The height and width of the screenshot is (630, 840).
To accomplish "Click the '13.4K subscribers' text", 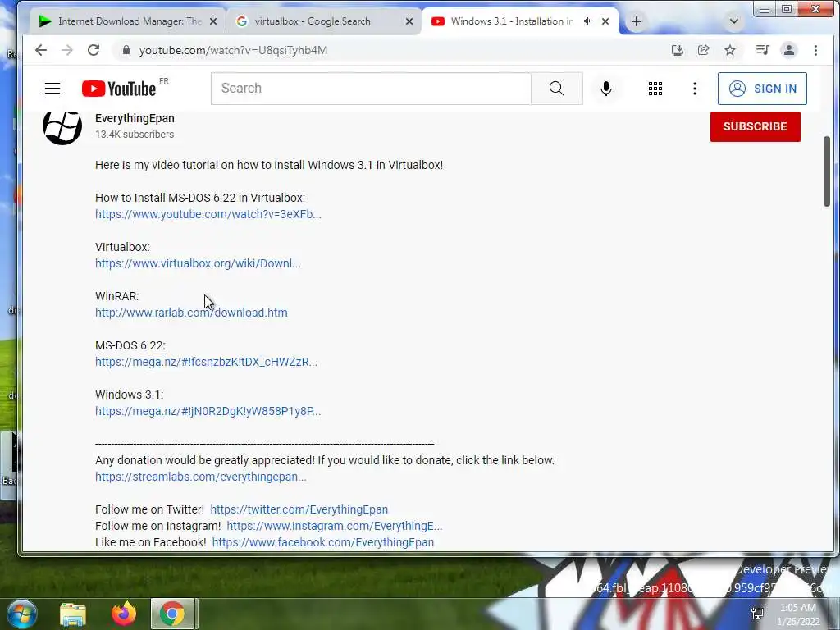I will [135, 135].
